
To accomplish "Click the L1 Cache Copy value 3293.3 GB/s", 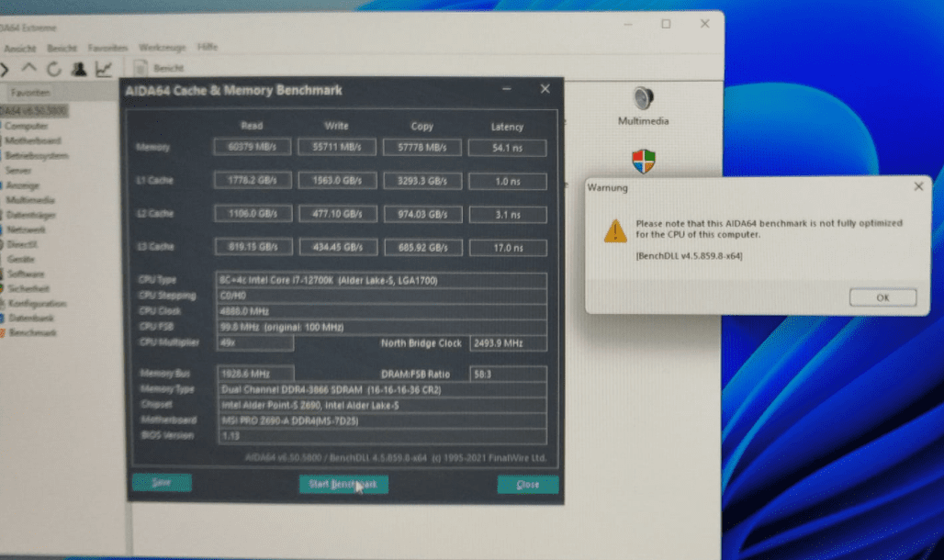I will pos(422,181).
